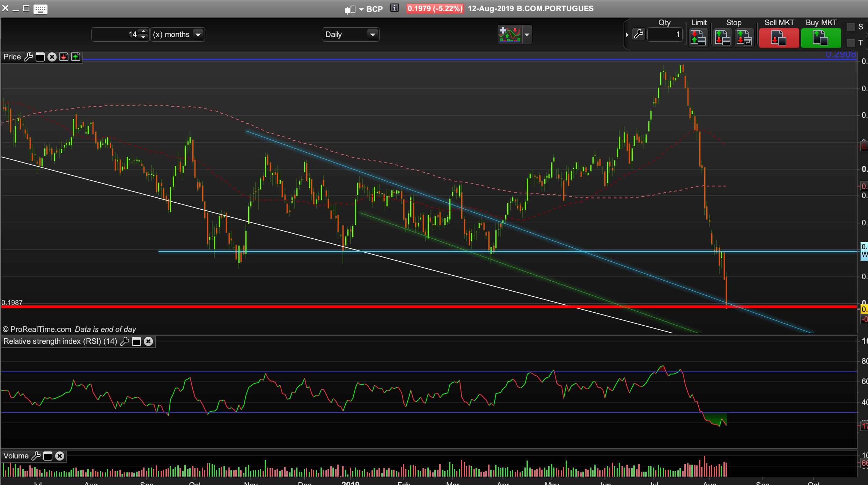Click the add indicator chart icon
Viewport: 868px width, 485px height.
click(x=510, y=34)
